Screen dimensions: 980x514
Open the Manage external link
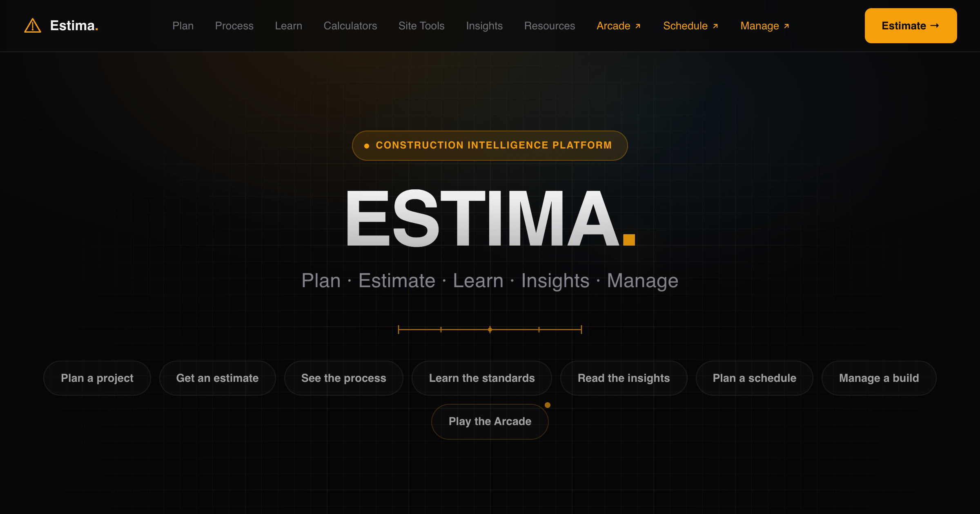click(x=765, y=26)
